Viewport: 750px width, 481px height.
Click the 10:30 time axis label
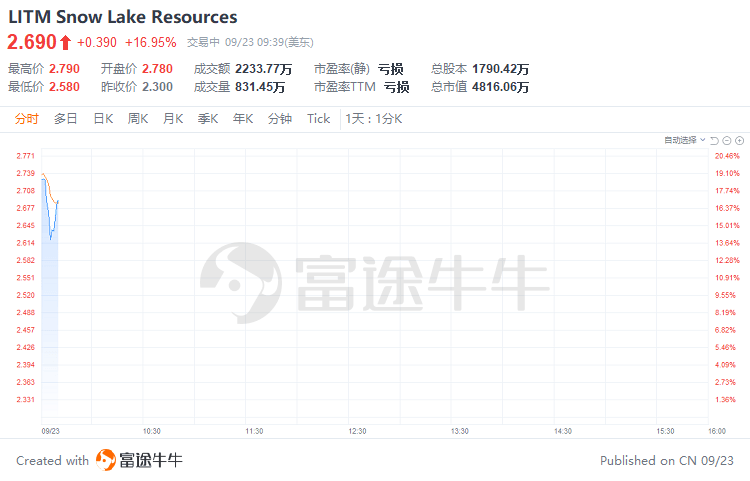click(x=152, y=431)
